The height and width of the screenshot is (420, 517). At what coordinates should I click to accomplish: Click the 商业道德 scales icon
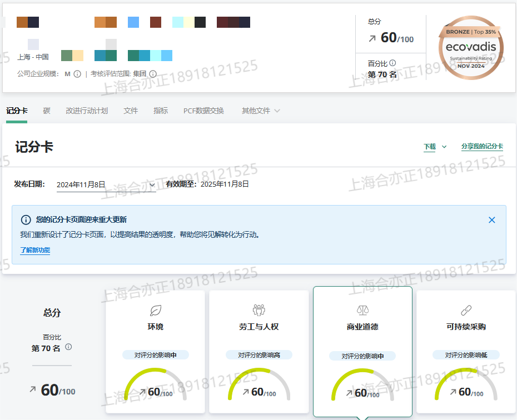(x=362, y=310)
